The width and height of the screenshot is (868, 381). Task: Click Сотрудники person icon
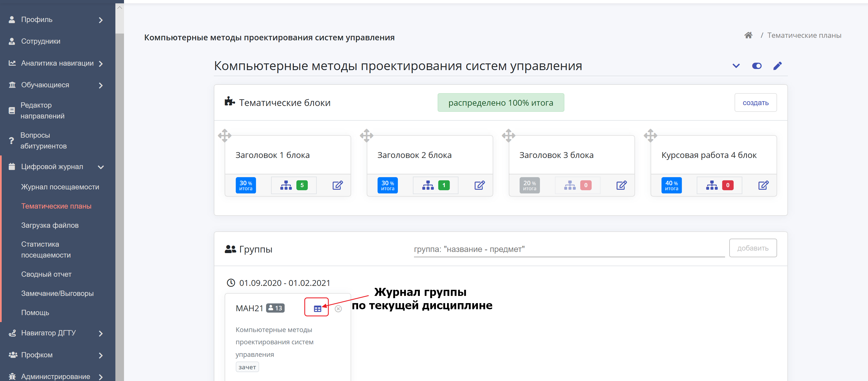[x=12, y=41]
